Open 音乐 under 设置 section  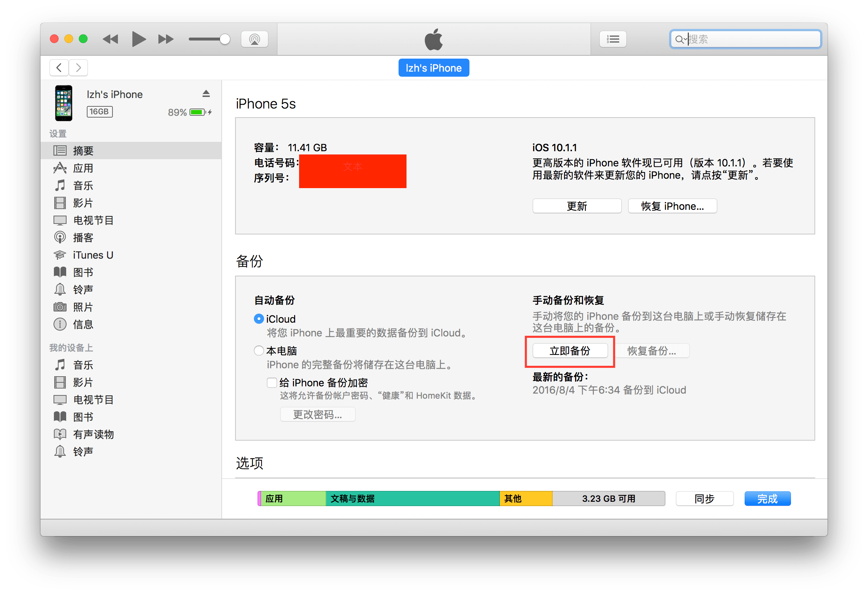[131, 185]
